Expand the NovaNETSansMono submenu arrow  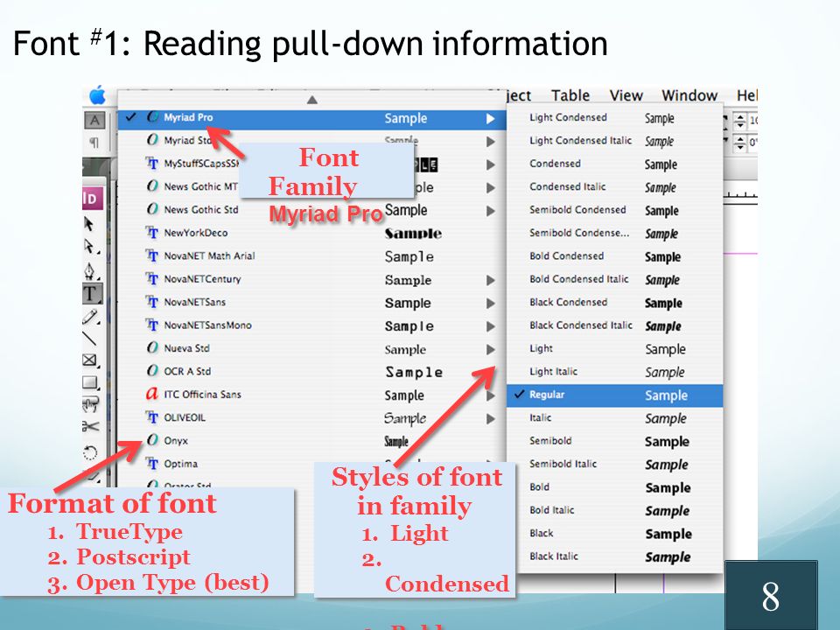490,326
